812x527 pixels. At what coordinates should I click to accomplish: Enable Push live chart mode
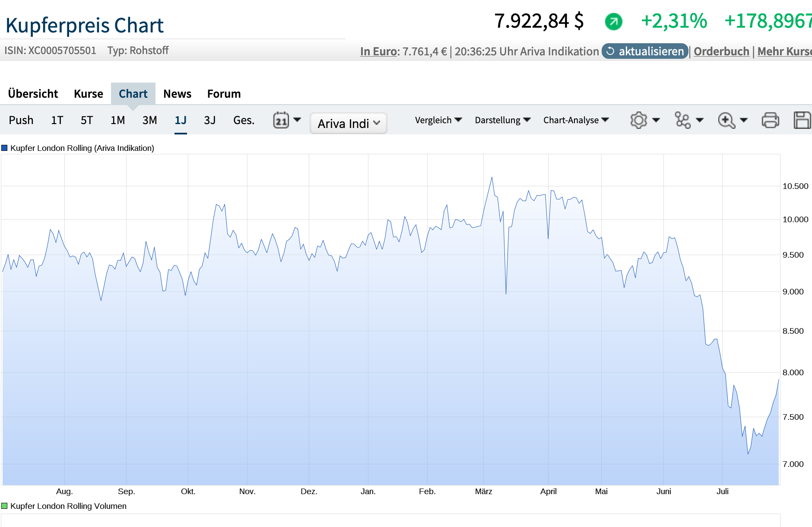(x=21, y=120)
